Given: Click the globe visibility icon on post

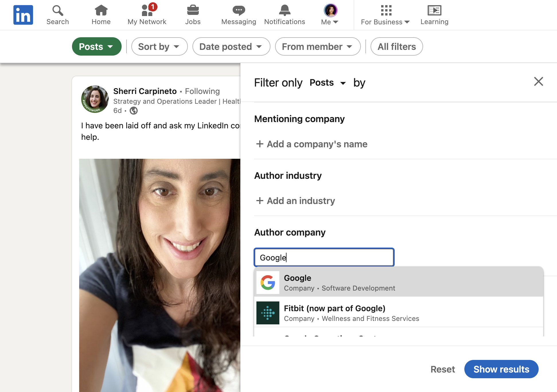Looking at the screenshot, I should pos(134,111).
